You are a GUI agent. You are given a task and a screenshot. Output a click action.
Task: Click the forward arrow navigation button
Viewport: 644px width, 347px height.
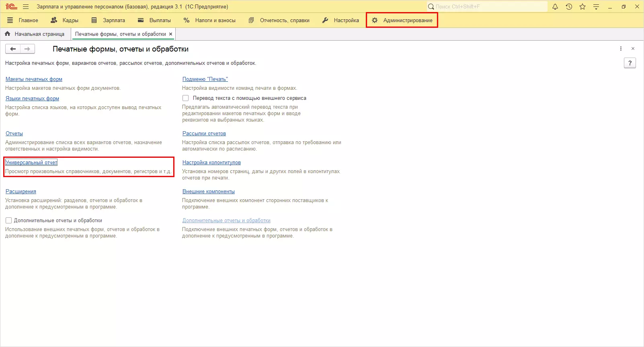[x=27, y=49]
